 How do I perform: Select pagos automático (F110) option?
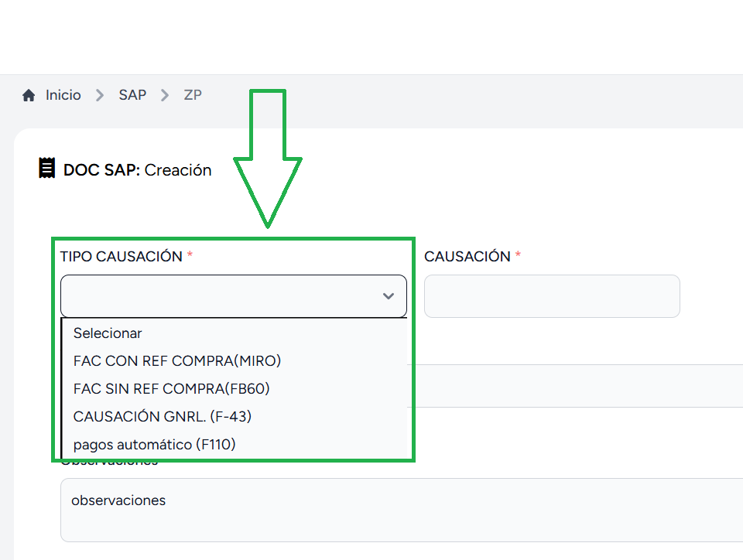coord(155,444)
